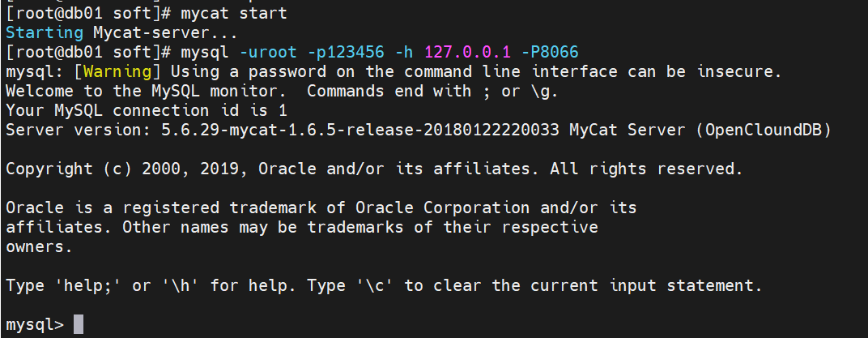Click the '-uroot' argument
The height and width of the screenshot is (338, 868).
[x=269, y=53]
